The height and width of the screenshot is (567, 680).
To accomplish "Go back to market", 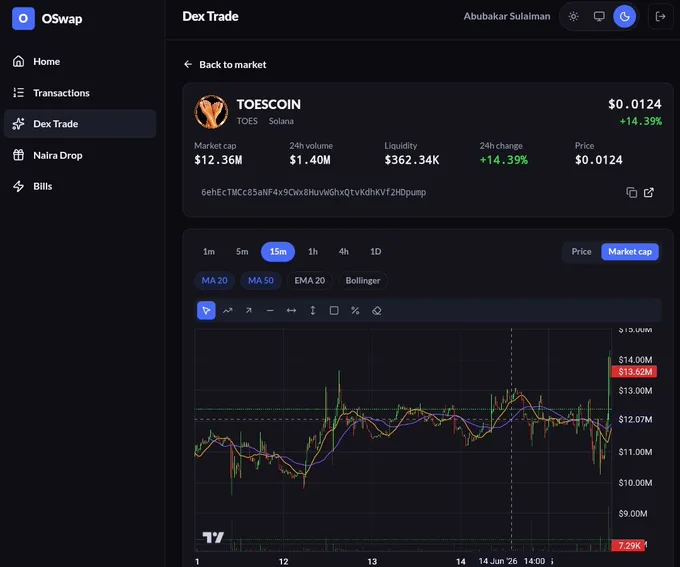I will (x=225, y=65).
